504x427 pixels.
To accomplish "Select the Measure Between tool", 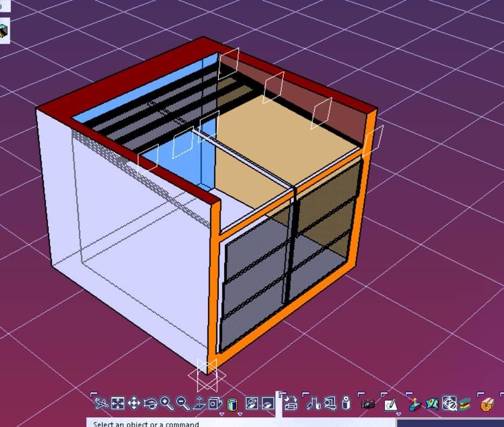I will (314, 403).
